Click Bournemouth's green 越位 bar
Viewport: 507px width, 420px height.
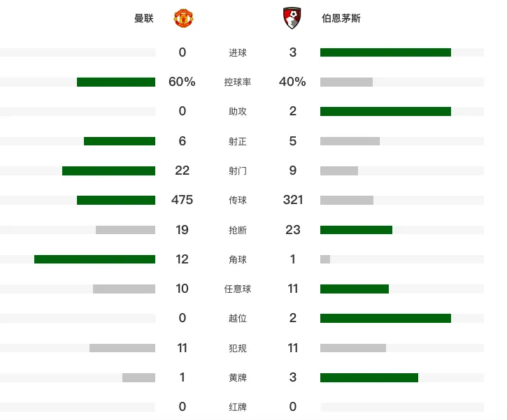coord(385,318)
